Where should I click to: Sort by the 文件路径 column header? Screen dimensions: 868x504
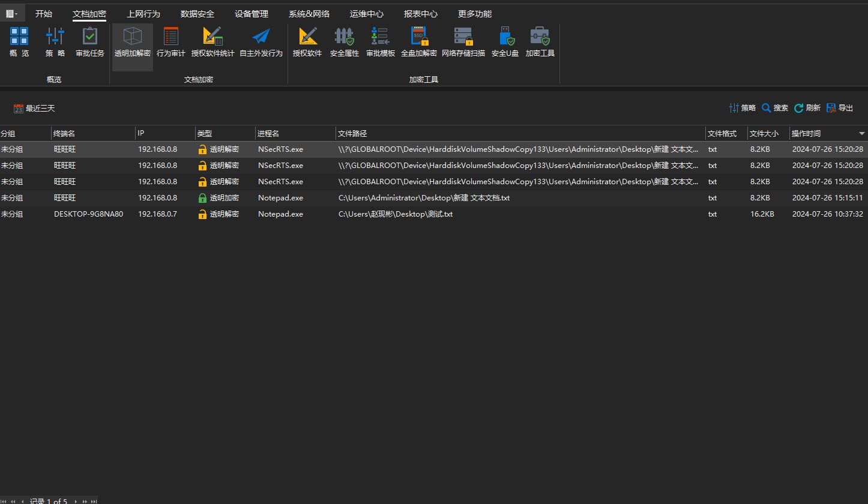pyautogui.click(x=520, y=134)
